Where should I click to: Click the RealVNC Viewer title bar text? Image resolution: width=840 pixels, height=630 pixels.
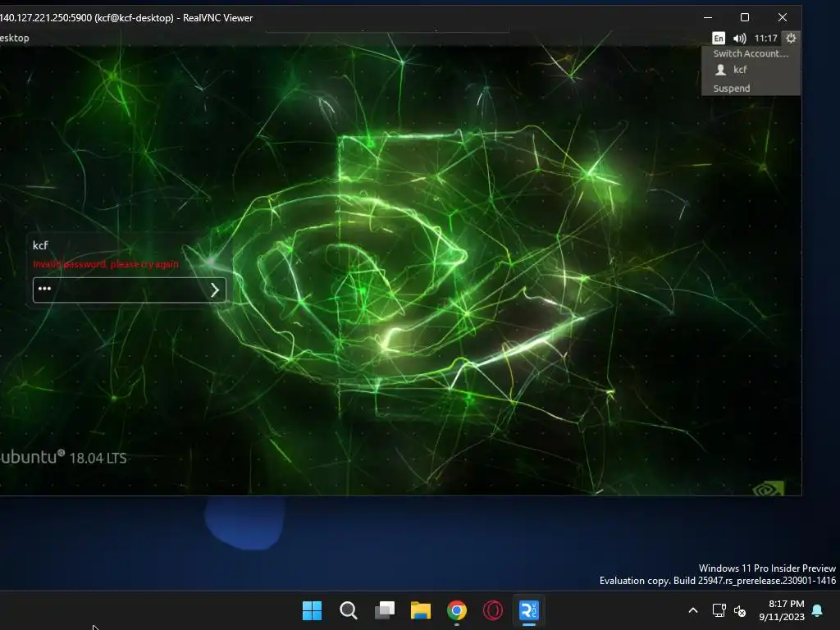[x=126, y=18]
